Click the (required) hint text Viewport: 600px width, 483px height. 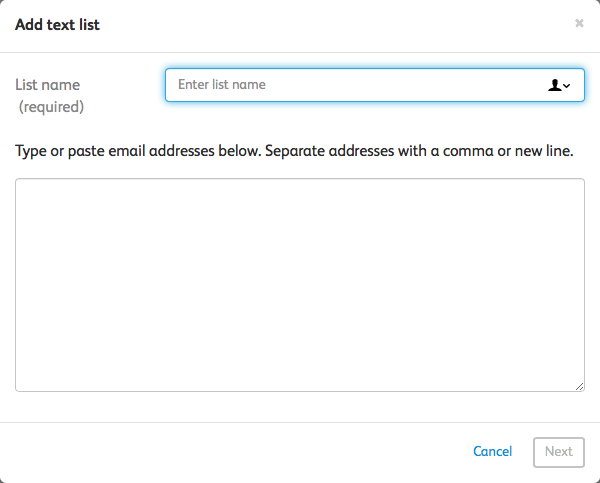pos(51,106)
